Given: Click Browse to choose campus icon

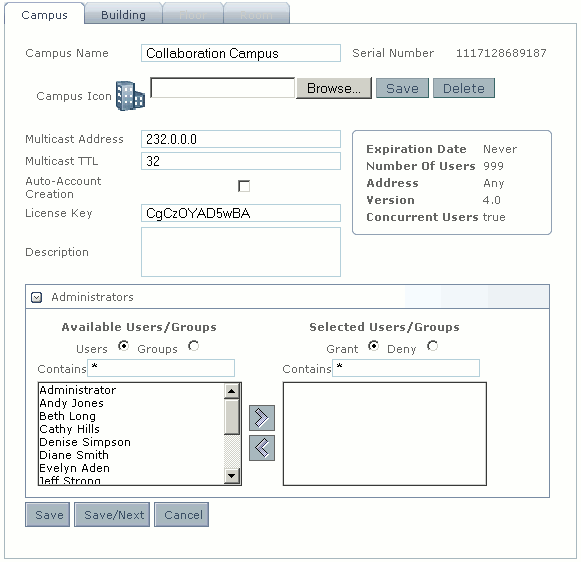Looking at the screenshot, I should coord(334,88).
